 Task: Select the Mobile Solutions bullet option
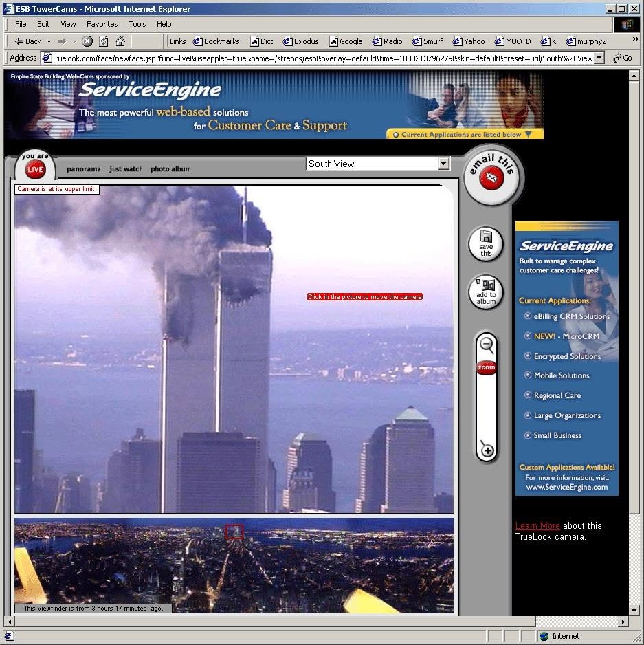click(x=528, y=375)
